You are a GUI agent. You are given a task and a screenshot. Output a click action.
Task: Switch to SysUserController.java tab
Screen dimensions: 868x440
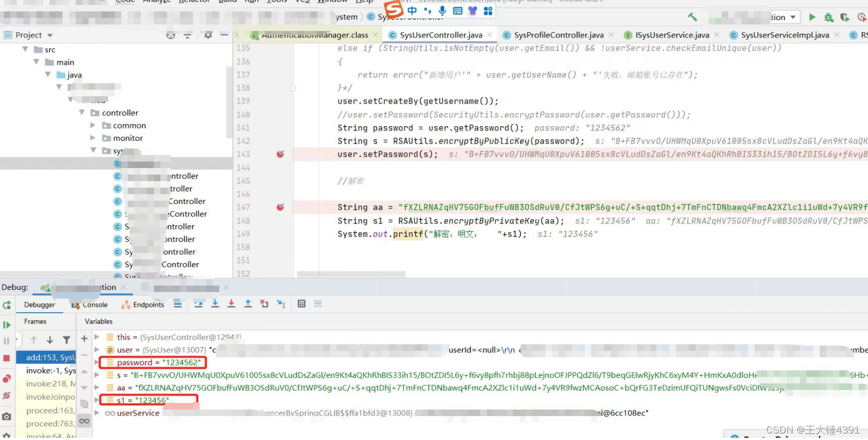(x=441, y=35)
